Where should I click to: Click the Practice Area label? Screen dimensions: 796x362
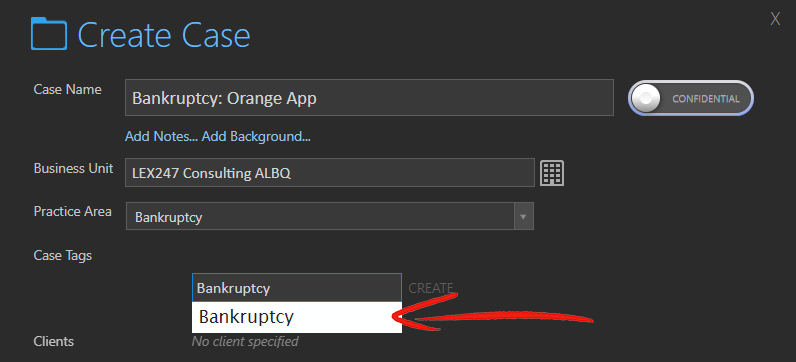click(x=73, y=211)
